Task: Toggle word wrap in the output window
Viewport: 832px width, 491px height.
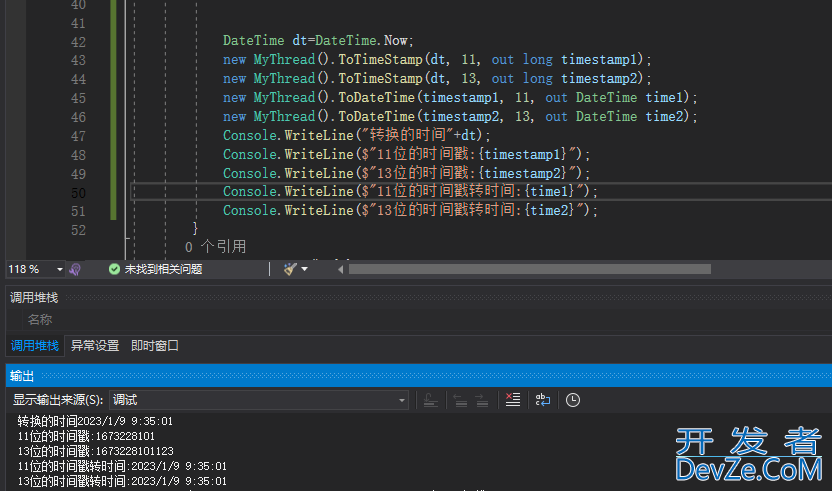Action: click(x=543, y=400)
